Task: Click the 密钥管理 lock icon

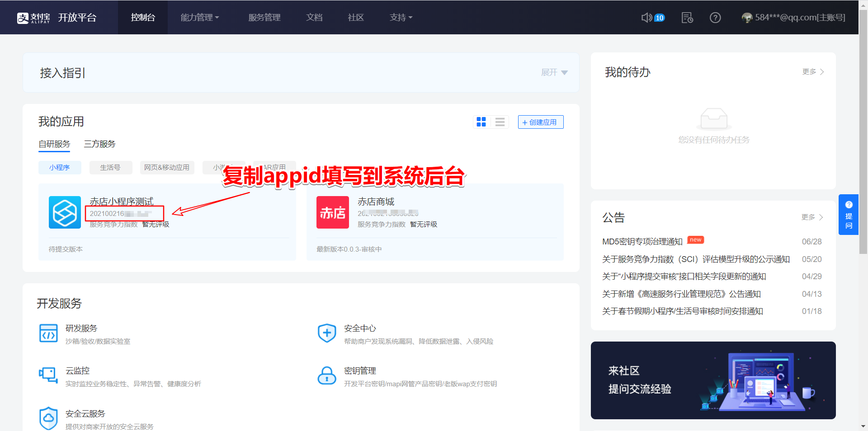Action: tap(327, 375)
